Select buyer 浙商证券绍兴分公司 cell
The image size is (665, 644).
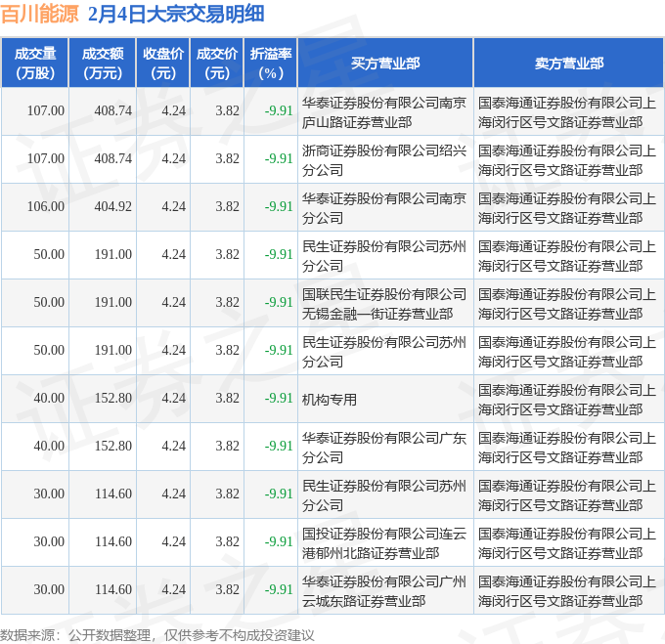click(x=384, y=159)
